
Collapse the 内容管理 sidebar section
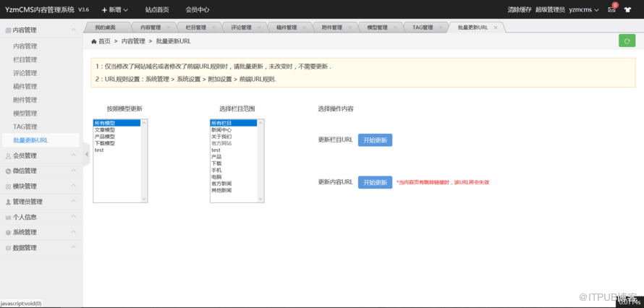41,30
